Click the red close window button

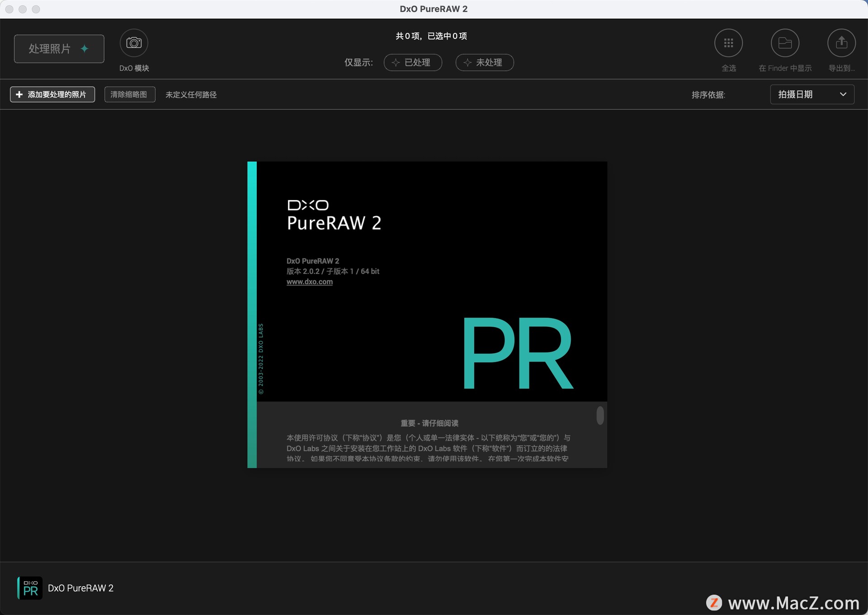click(x=9, y=9)
